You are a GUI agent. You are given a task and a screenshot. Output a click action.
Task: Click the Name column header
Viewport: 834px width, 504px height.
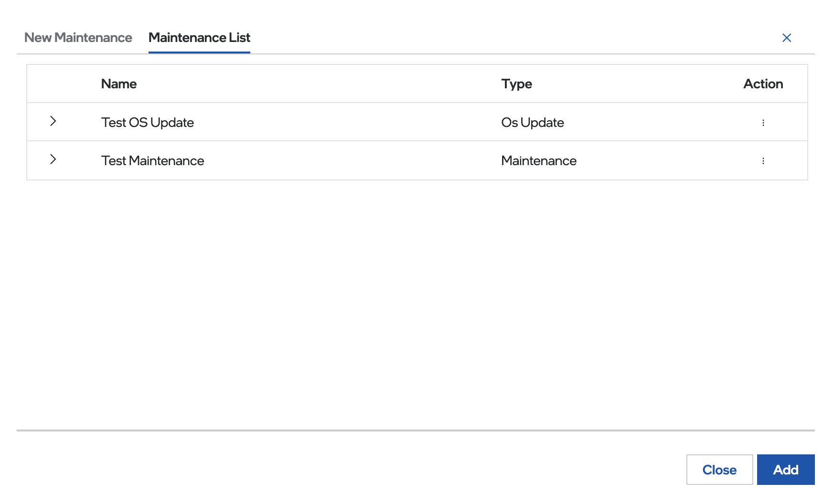pyautogui.click(x=118, y=84)
